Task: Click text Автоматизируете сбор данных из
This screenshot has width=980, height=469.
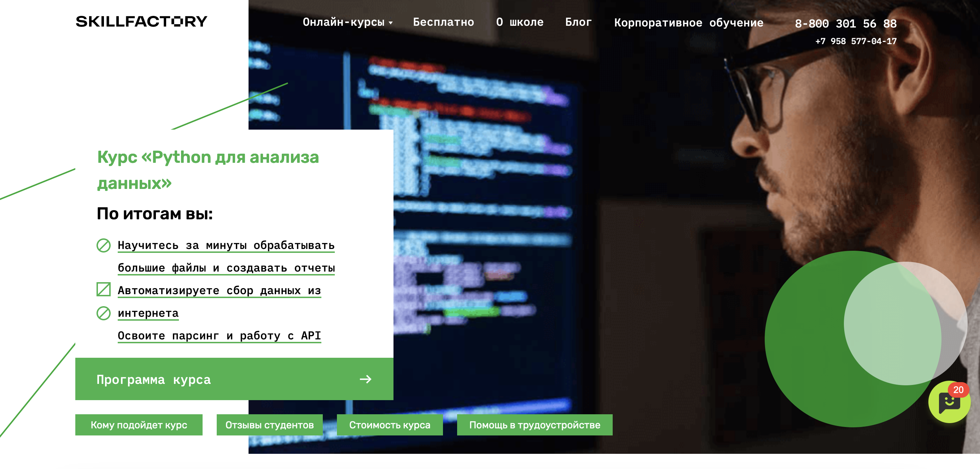Action: [x=219, y=290]
